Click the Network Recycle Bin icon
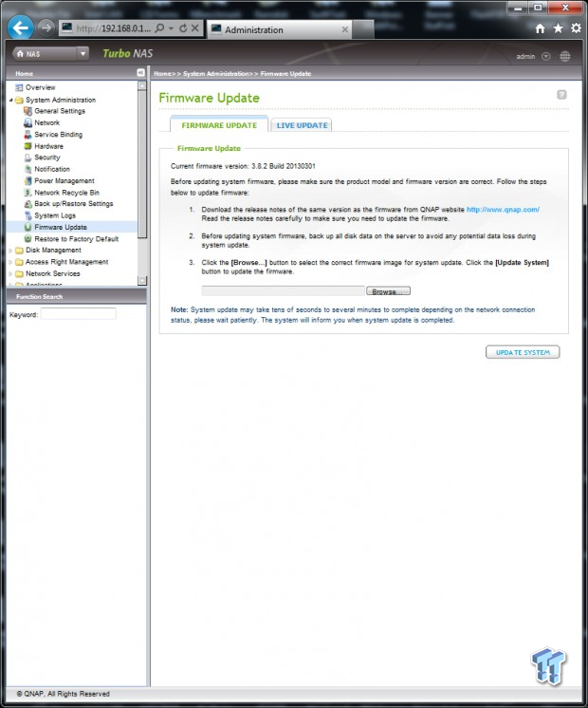 28,193
